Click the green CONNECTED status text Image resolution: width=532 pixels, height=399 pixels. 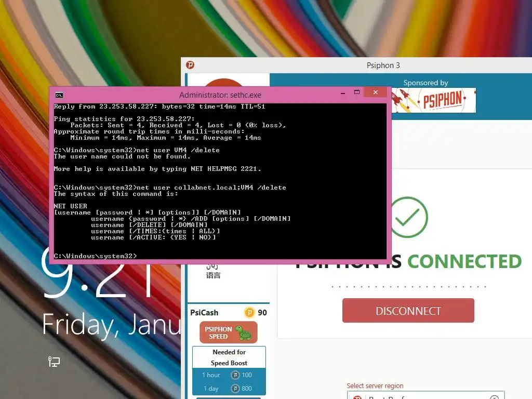pyautogui.click(x=464, y=261)
